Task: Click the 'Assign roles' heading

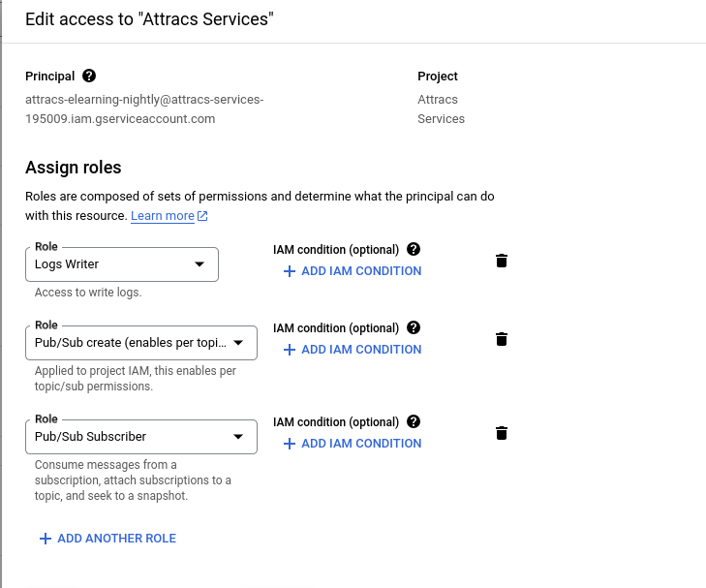Action: [x=74, y=168]
